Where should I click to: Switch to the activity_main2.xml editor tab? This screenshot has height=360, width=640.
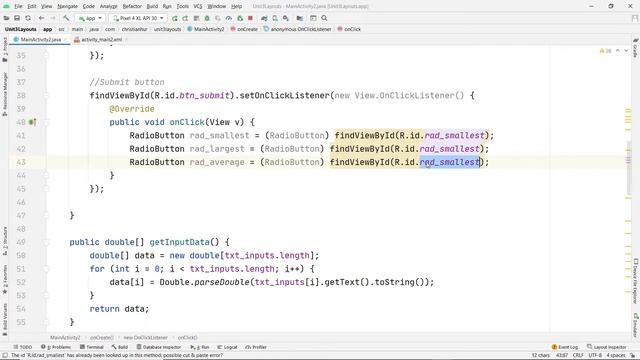point(101,39)
